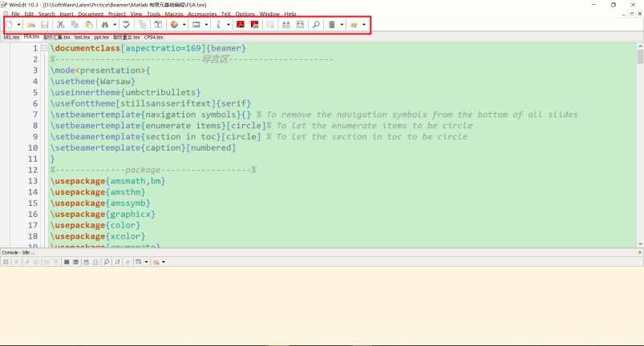Screen dimensions: 644x346
Task: Collapse the fold marker beside line 1
Action: 44,48
